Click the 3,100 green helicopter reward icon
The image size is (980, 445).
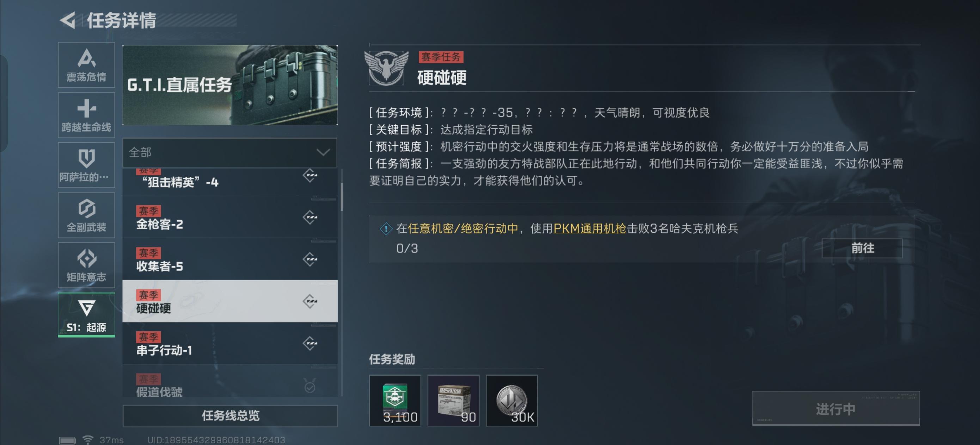[395, 401]
